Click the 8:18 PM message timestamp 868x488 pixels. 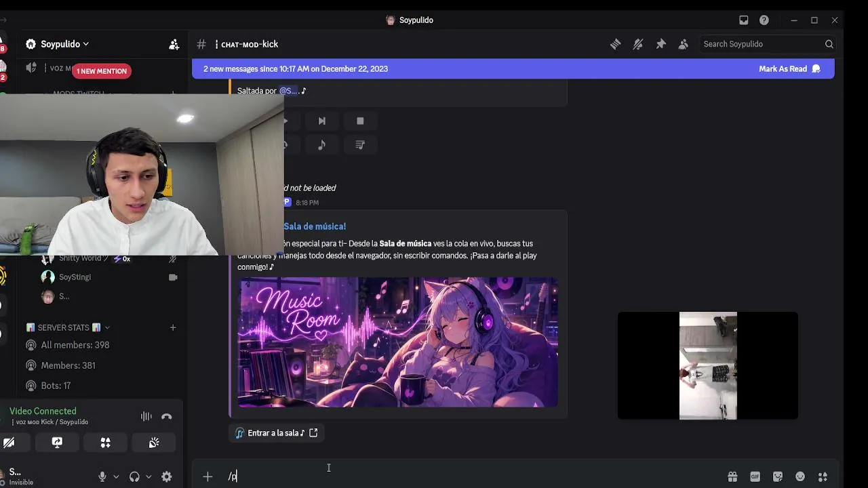[x=307, y=203]
